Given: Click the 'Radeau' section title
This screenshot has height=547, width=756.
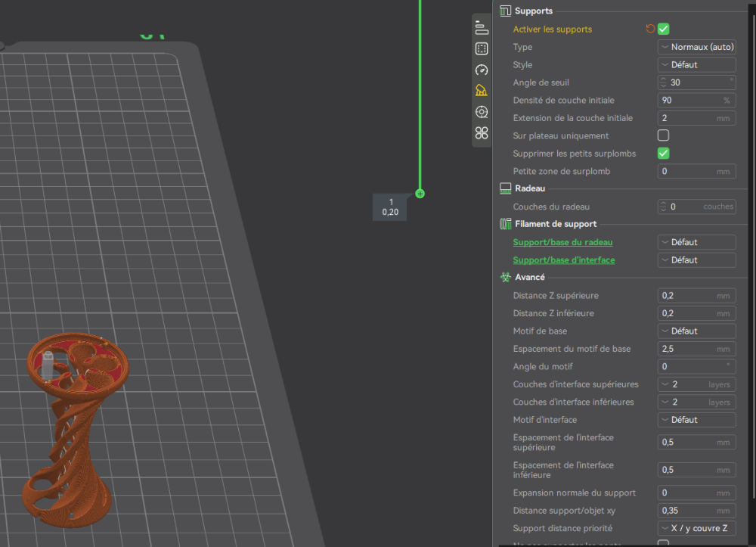Looking at the screenshot, I should click(530, 188).
